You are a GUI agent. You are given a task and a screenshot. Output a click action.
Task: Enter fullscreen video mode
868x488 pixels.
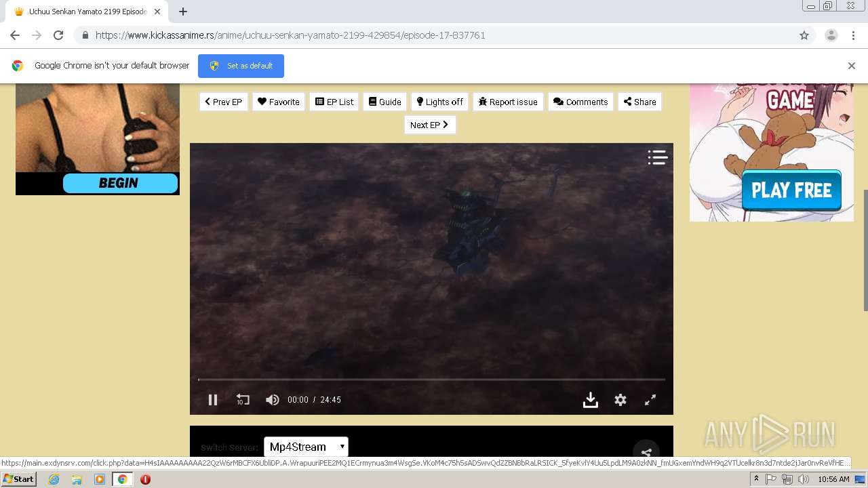[x=650, y=400]
